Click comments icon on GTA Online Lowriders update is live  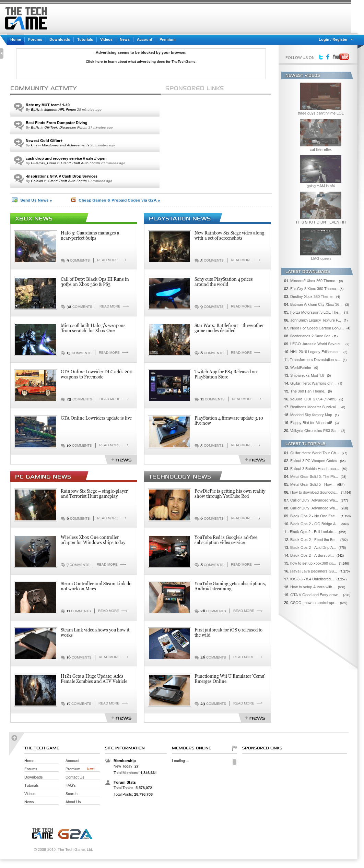tap(63, 446)
